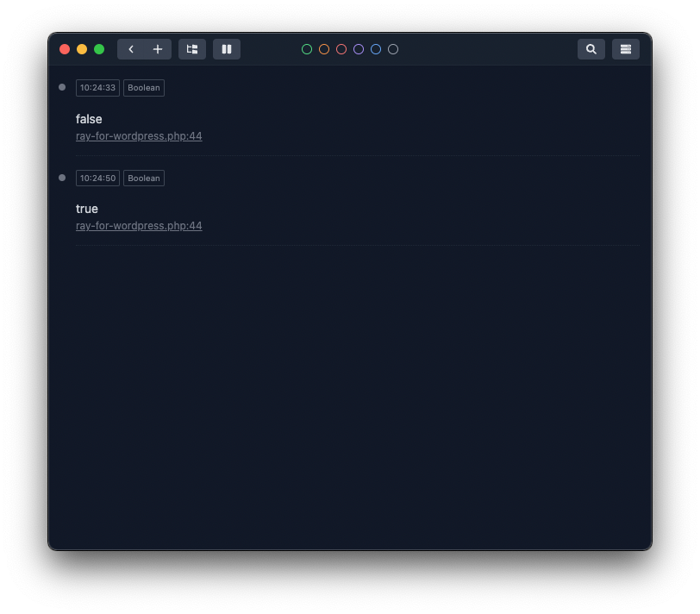The width and height of the screenshot is (700, 614).
Task: Filter by green color circle
Action: 307,49
